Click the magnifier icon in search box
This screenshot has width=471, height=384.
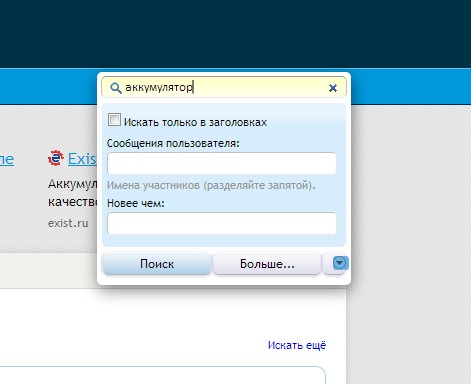click(x=115, y=88)
